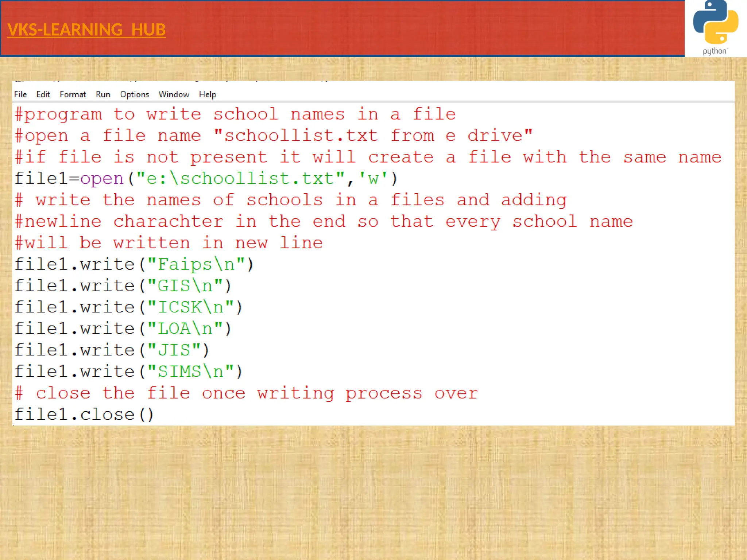Open the Options menu
The height and width of the screenshot is (560, 747).
(x=135, y=94)
